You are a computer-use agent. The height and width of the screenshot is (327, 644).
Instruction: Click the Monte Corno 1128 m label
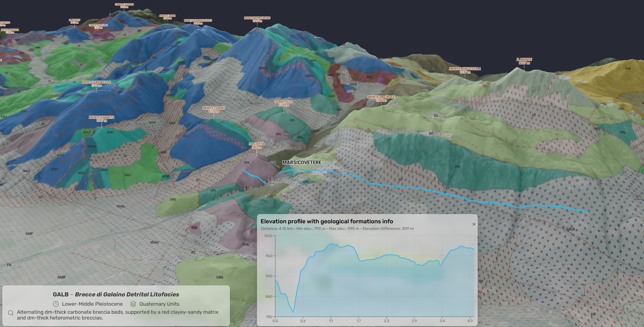click(214, 109)
